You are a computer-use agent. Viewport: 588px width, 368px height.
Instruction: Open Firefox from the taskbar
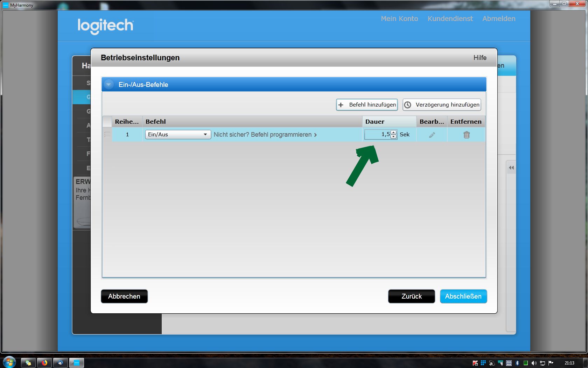pos(44,363)
